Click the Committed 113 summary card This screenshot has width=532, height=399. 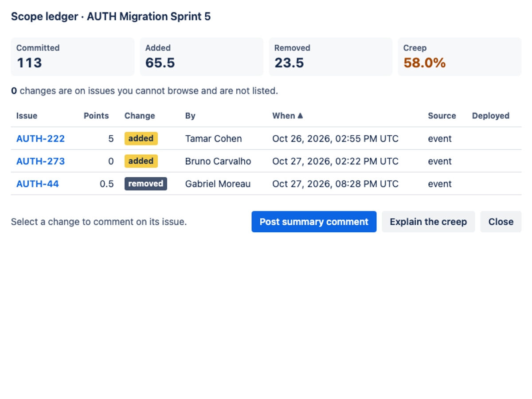(73, 57)
